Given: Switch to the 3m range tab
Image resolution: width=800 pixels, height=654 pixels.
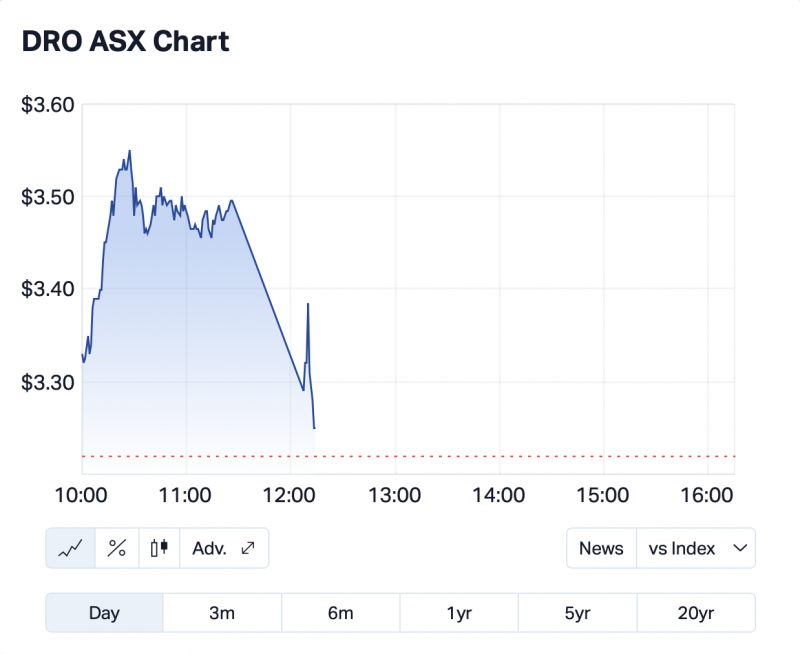Looking at the screenshot, I should point(222,613).
